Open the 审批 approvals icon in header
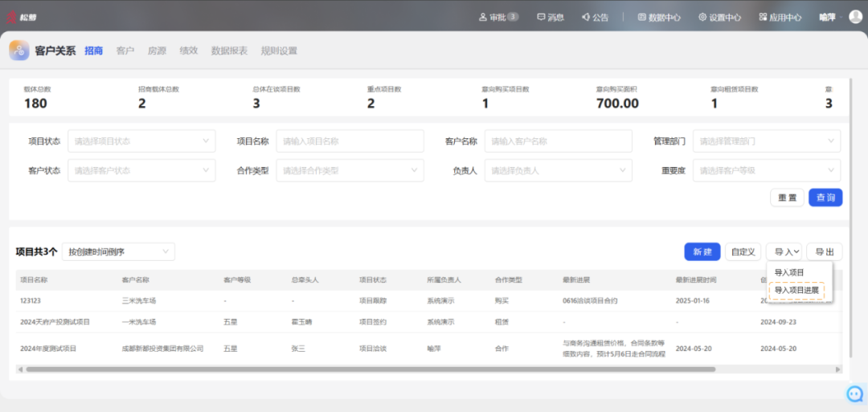 tap(483, 17)
